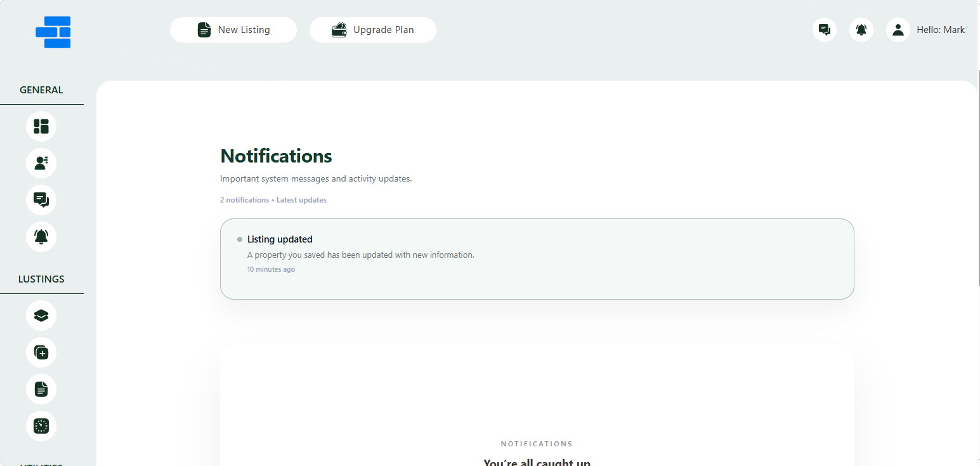Click the user profile list sidebar icon

[x=41, y=163]
